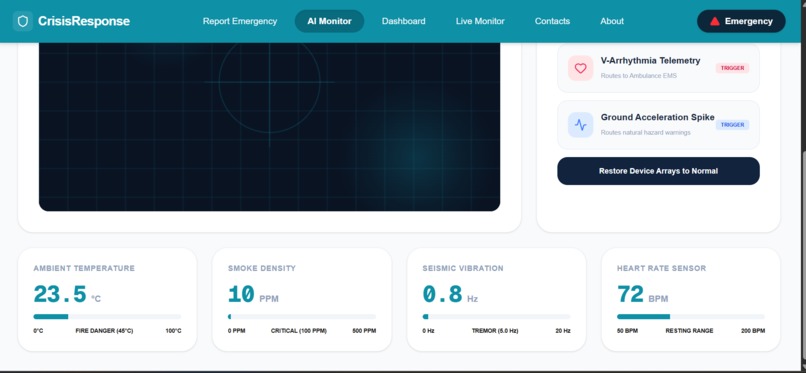
Task: Click the Seismic Vibration progress bar
Action: (496, 316)
